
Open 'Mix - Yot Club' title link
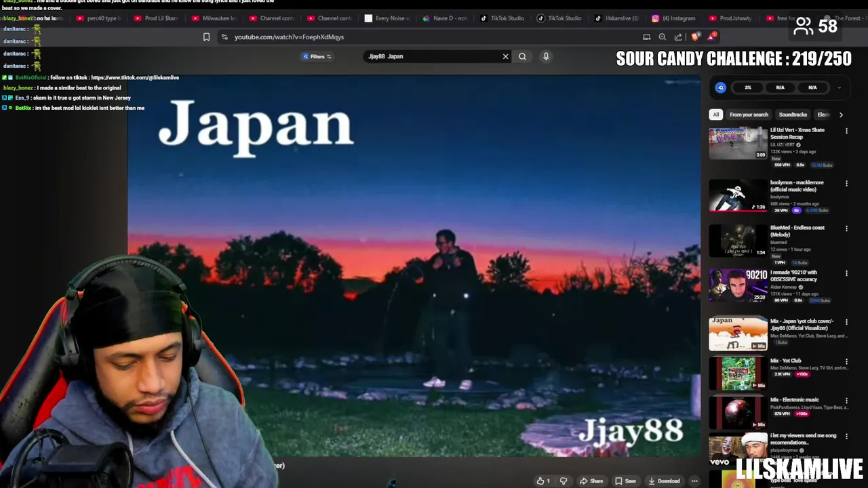785,361
